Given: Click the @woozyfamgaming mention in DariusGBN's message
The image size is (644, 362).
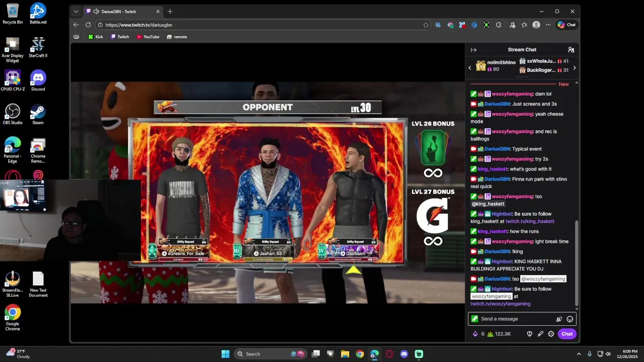Looking at the screenshot, I should pos(543,279).
